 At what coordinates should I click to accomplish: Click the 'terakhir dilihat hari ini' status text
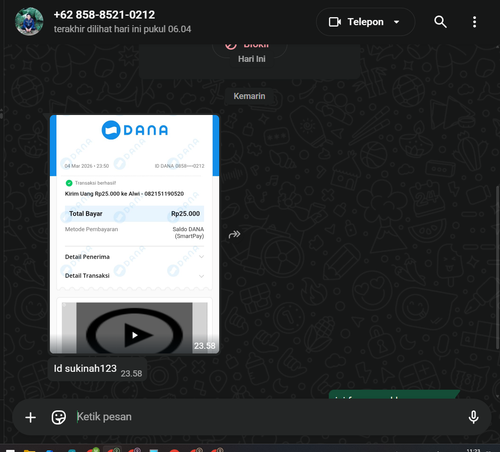click(x=122, y=29)
